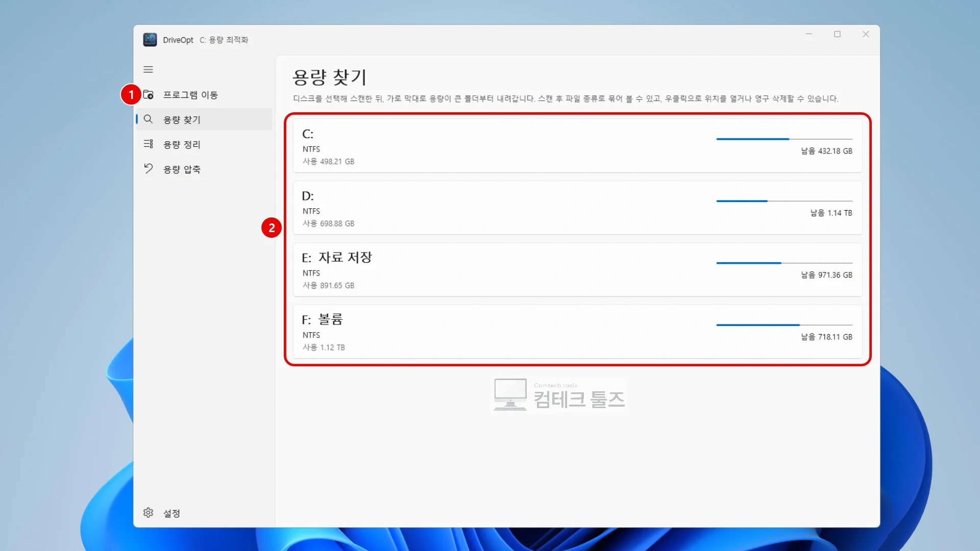This screenshot has height=551, width=980.
Task: Minimize the DriveOpt window
Action: click(x=808, y=34)
